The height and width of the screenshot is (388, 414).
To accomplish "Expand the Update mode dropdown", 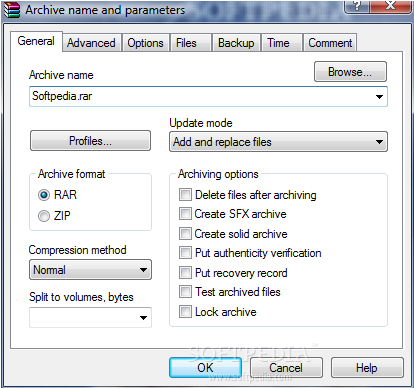I will [379, 142].
